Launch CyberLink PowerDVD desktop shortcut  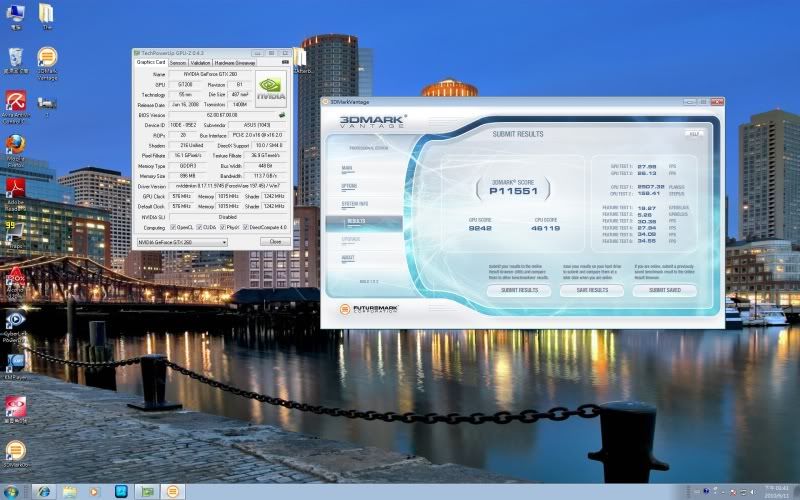16,327
